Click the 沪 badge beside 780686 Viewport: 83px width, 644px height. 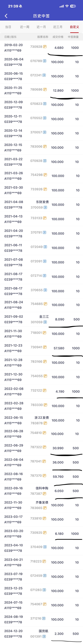click(x=45, y=89)
